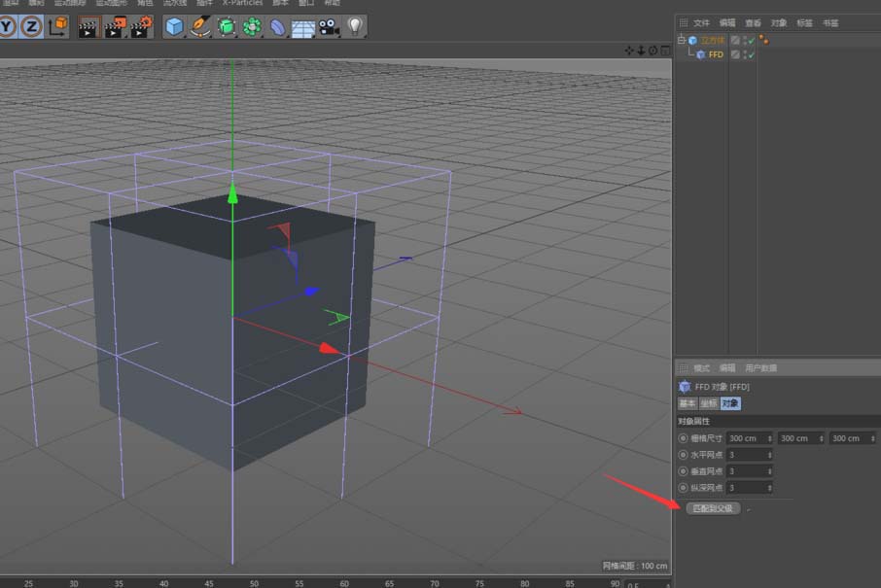881x588 pixels.
Task: Expand the stepper on the 水平网点 field
Action: pos(769,455)
